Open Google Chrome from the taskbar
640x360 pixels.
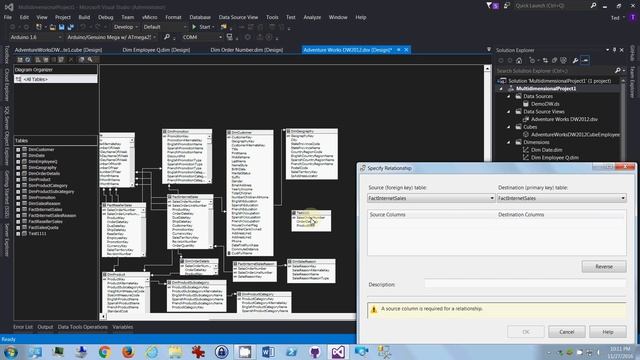(x=104, y=352)
